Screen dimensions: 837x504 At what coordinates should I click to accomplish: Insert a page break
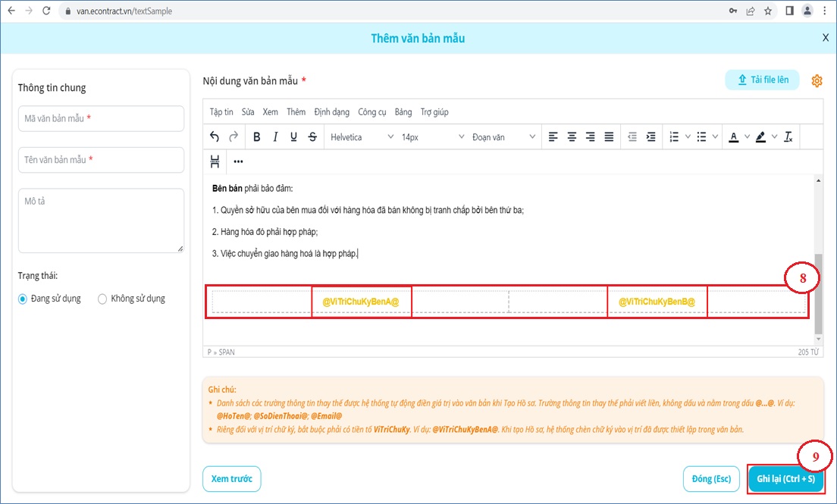point(215,161)
